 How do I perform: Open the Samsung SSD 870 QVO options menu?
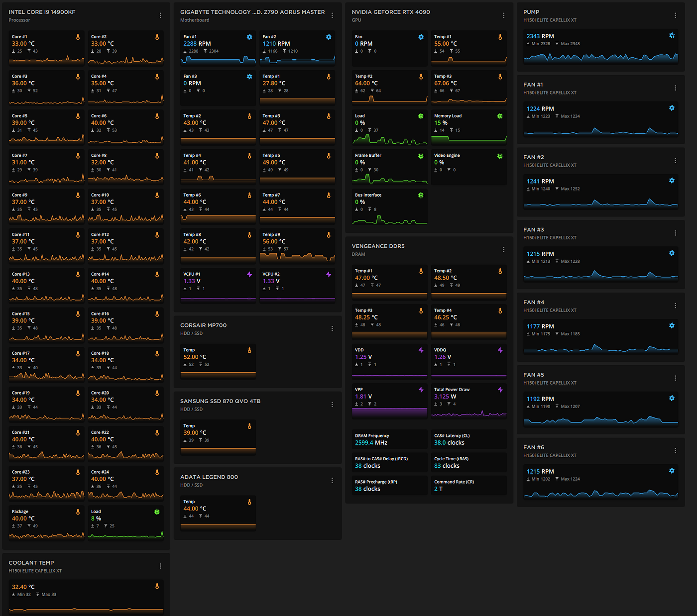click(x=332, y=405)
